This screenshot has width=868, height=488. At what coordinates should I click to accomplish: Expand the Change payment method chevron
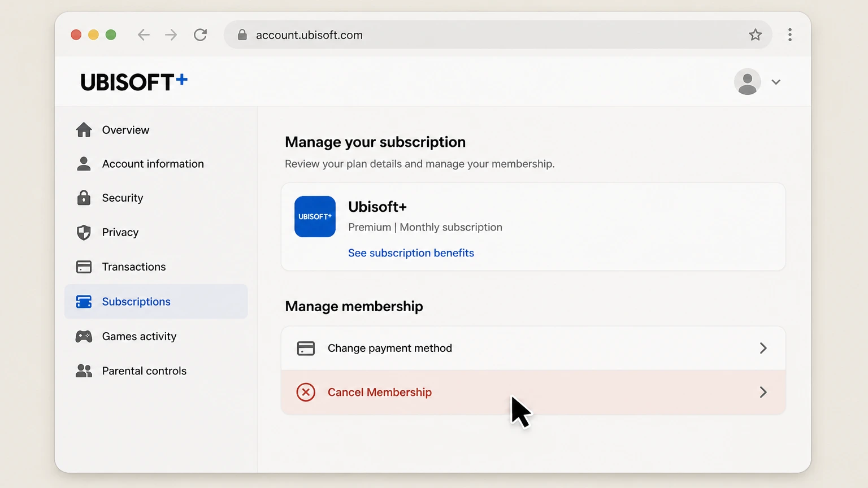[763, 348]
